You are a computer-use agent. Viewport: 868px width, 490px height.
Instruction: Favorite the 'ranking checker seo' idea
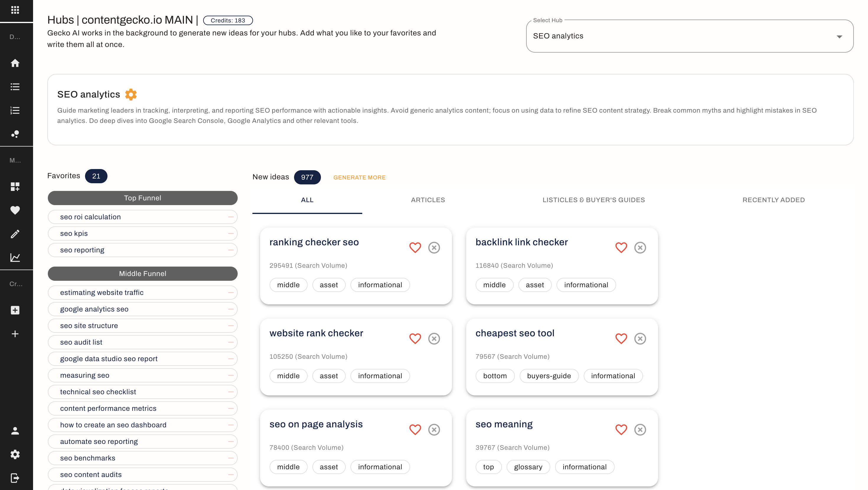pos(415,248)
